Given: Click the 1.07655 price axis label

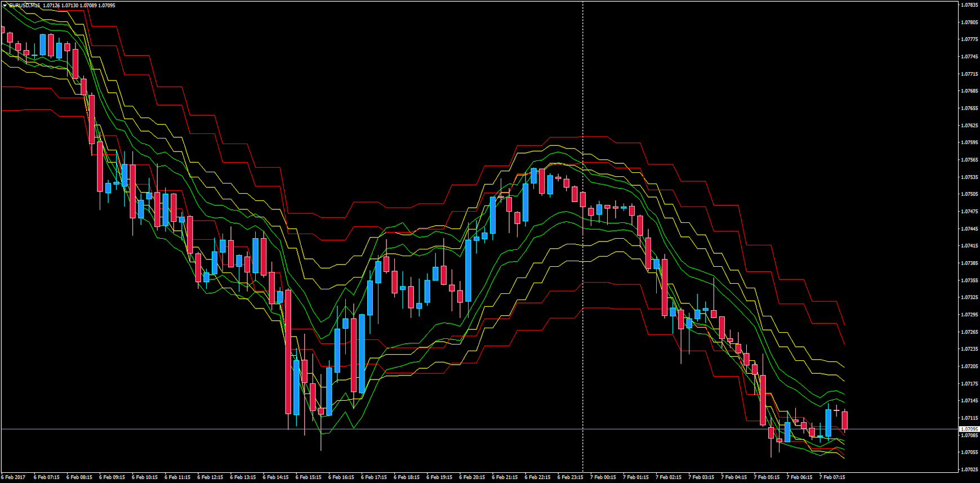Looking at the screenshot, I should coord(969,108).
